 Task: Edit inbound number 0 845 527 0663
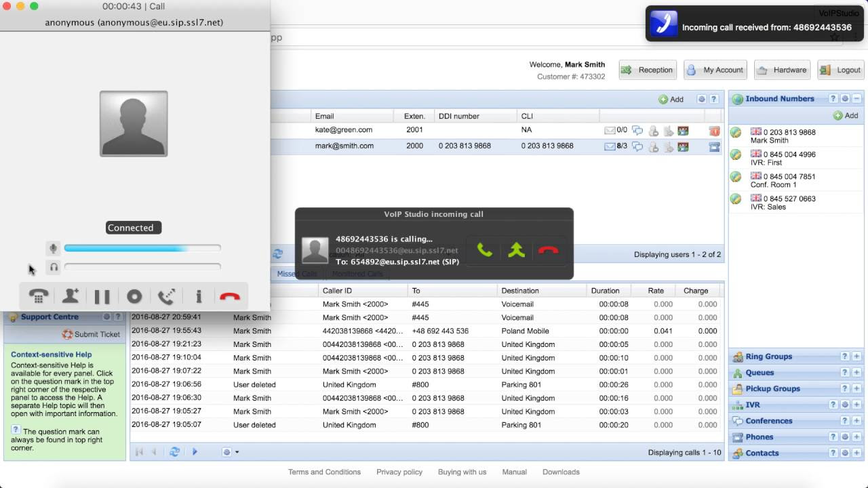(x=735, y=199)
